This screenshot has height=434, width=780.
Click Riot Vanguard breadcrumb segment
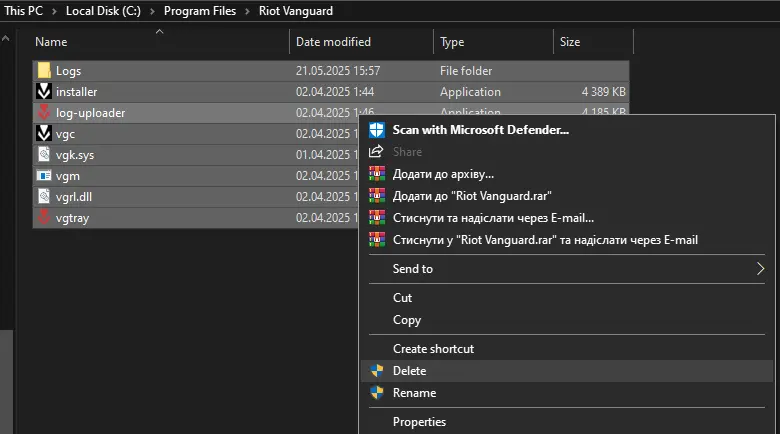[295, 10]
